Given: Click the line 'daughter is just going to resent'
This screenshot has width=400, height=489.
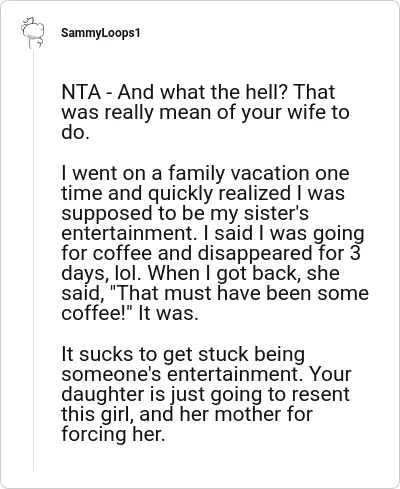Looking at the screenshot, I should coord(206,394).
